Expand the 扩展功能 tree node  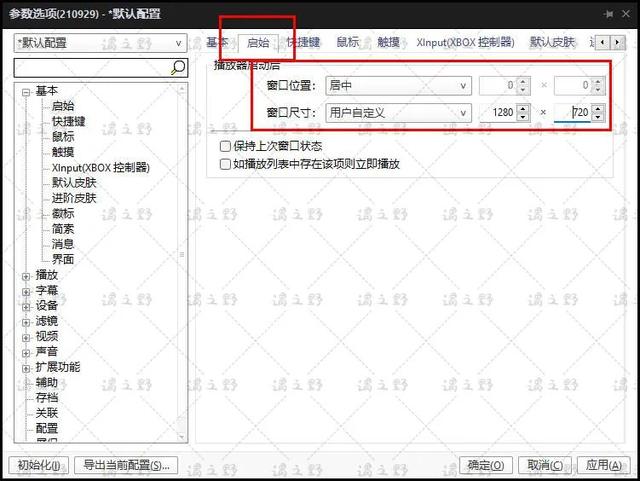[26, 368]
